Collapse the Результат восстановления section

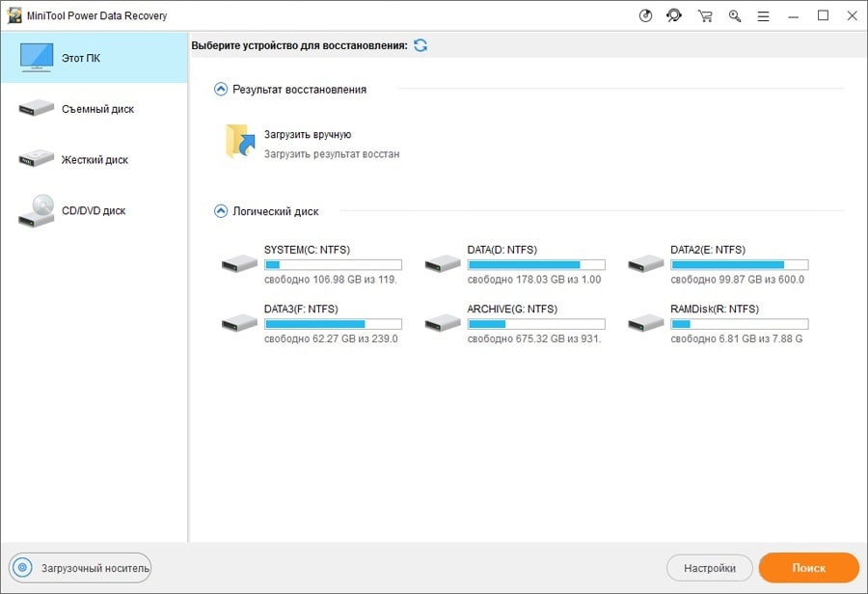221,89
